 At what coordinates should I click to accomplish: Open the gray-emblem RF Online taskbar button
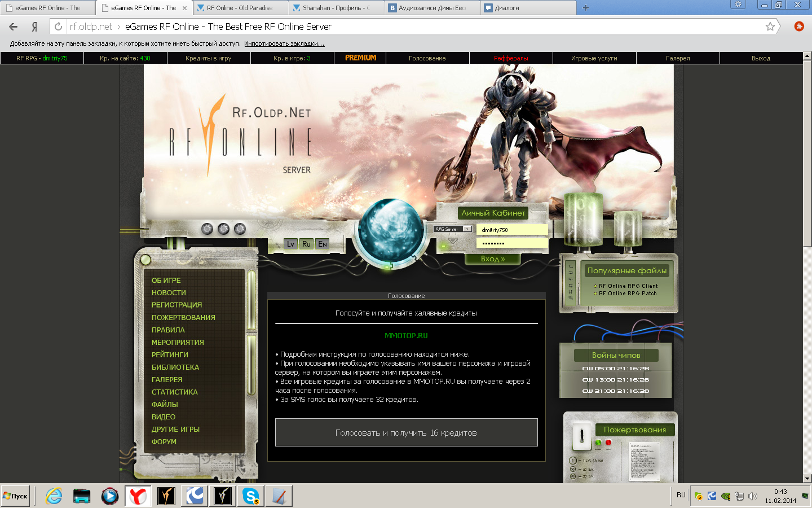point(223,496)
